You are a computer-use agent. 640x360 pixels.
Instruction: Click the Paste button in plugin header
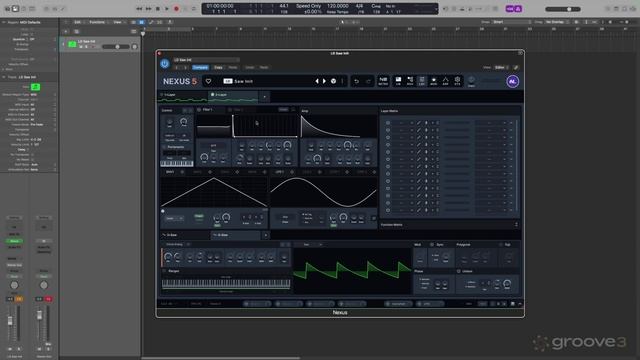[x=233, y=67]
